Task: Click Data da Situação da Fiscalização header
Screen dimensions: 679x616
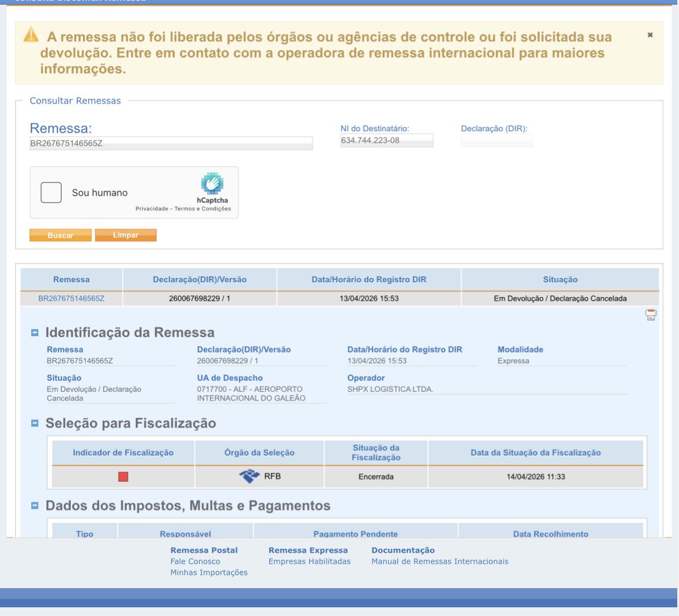Action: 536,453
